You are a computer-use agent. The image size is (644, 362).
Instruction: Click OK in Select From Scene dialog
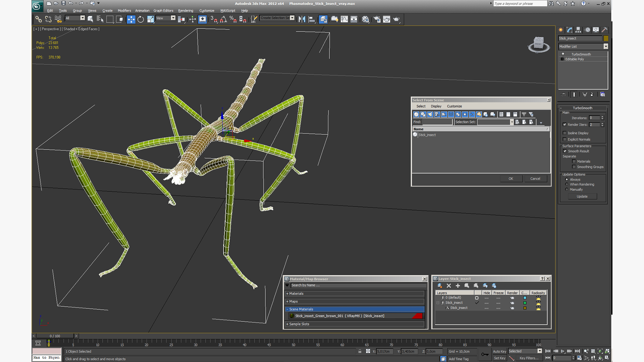coord(511,179)
